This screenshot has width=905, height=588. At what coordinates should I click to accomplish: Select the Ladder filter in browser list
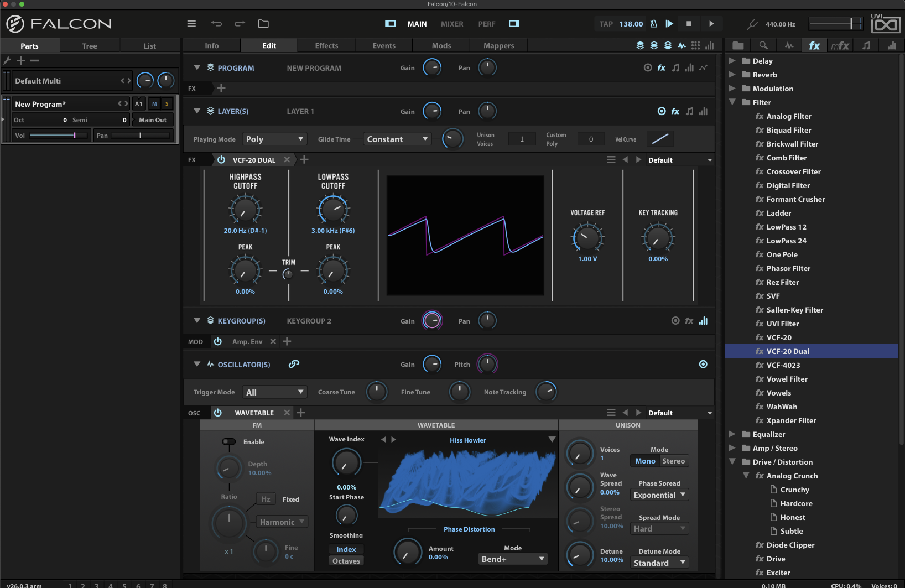[778, 213]
